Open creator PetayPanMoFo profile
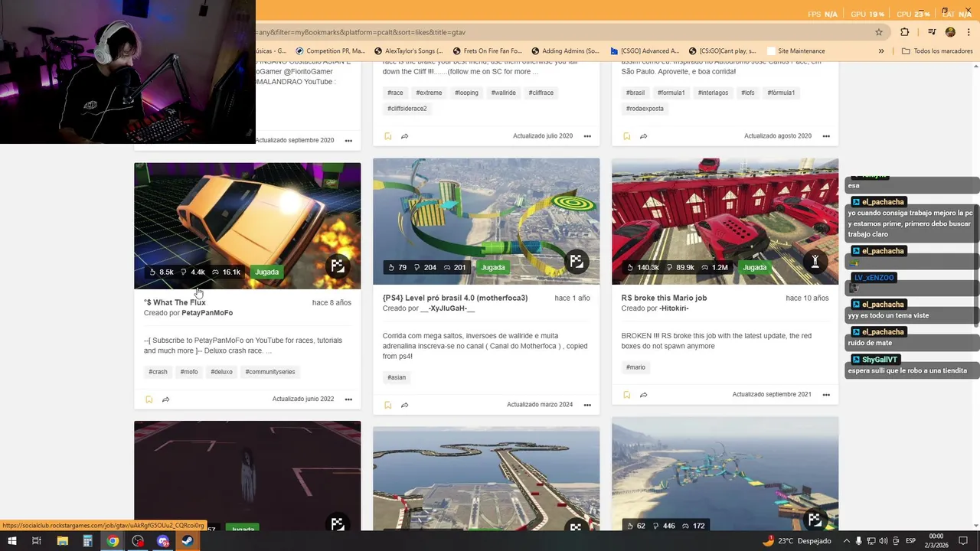This screenshot has width=980, height=551. click(x=207, y=313)
